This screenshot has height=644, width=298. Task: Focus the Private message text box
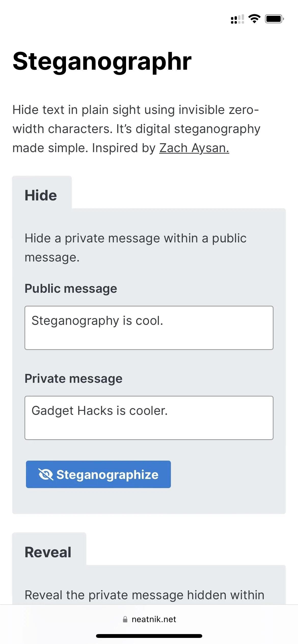pos(149,418)
